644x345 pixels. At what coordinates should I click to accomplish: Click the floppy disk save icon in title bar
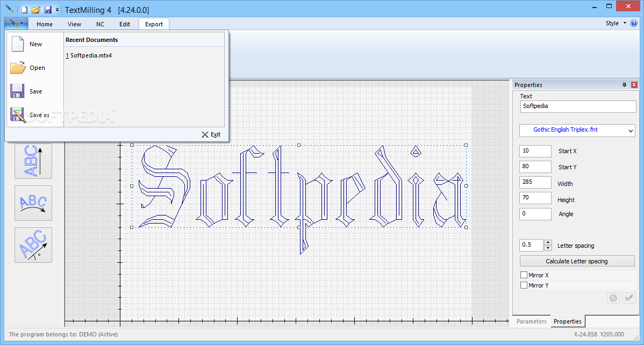[48, 10]
